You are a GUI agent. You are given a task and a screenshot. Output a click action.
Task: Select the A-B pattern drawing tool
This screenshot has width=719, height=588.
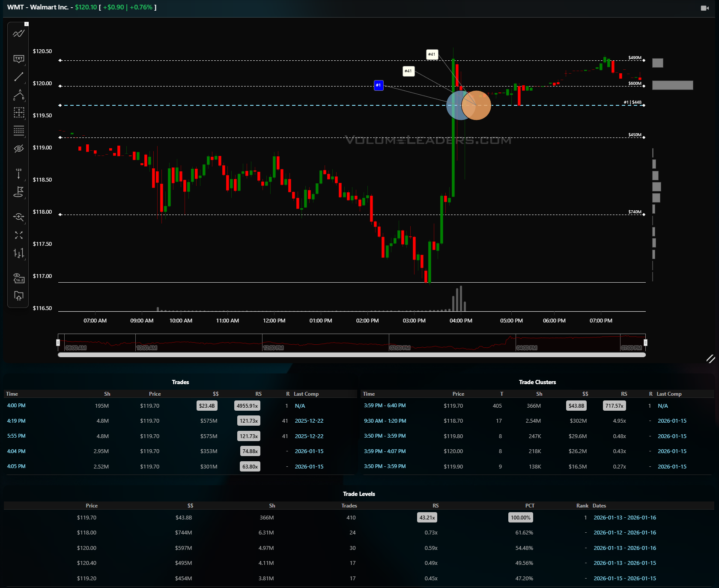pyautogui.click(x=18, y=95)
